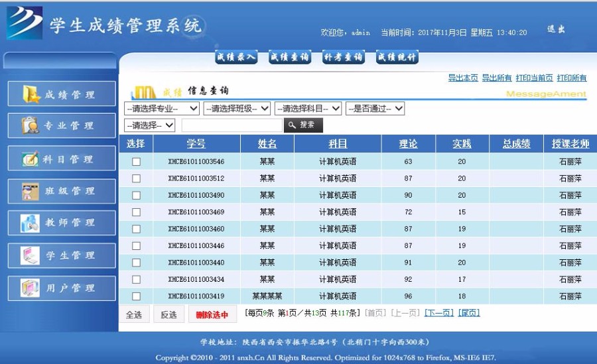This screenshot has width=597, height=364.
Task: Click the 打印当前页 link
Action: coord(534,78)
